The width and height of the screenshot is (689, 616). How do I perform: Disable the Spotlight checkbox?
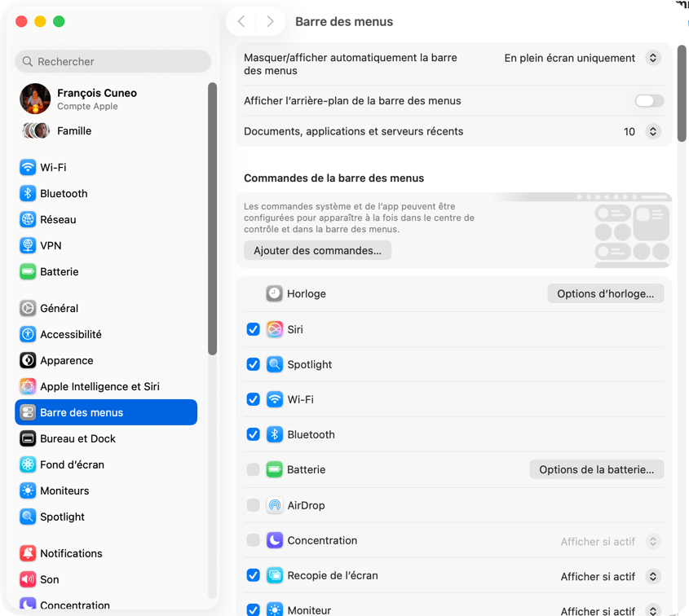pyautogui.click(x=253, y=364)
